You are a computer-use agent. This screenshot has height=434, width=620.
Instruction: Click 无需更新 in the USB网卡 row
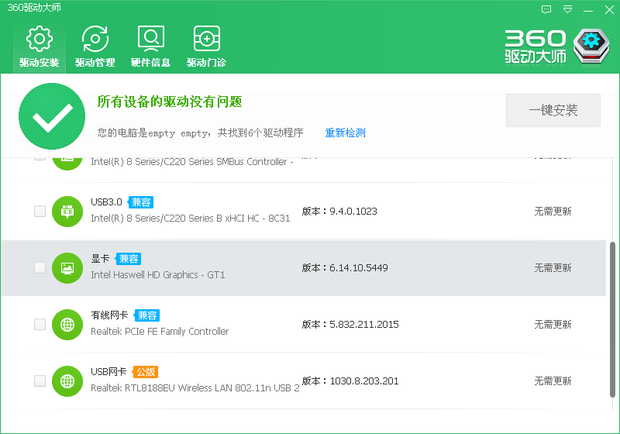coord(553,381)
